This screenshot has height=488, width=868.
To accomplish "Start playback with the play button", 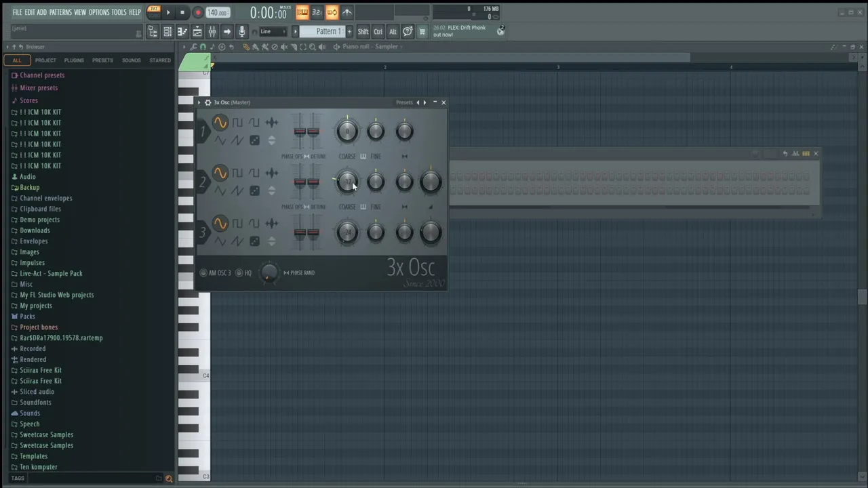I will tap(168, 12).
